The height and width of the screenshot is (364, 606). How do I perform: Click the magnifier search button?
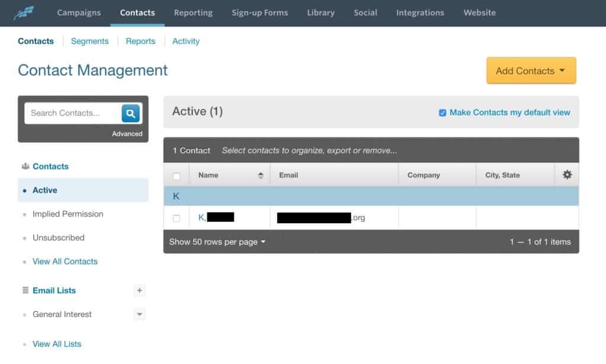131,113
